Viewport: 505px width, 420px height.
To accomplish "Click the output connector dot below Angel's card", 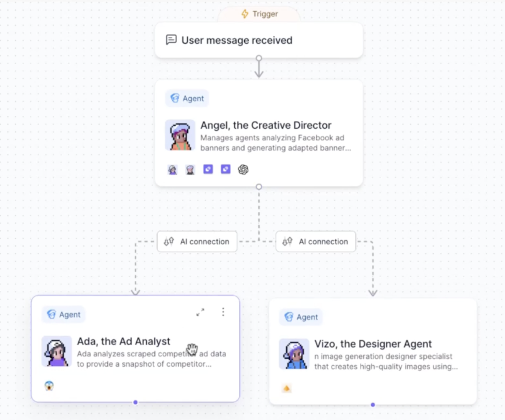I will pyautogui.click(x=259, y=186).
